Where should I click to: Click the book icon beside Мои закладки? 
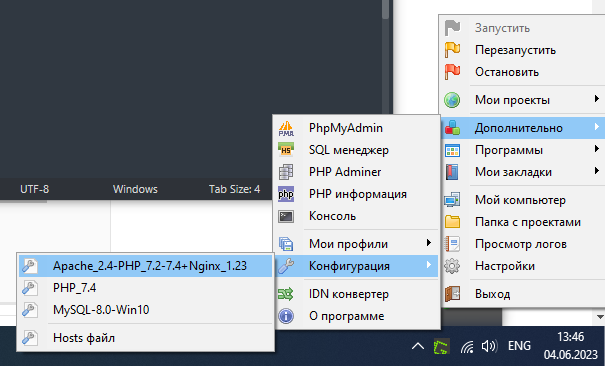point(452,172)
